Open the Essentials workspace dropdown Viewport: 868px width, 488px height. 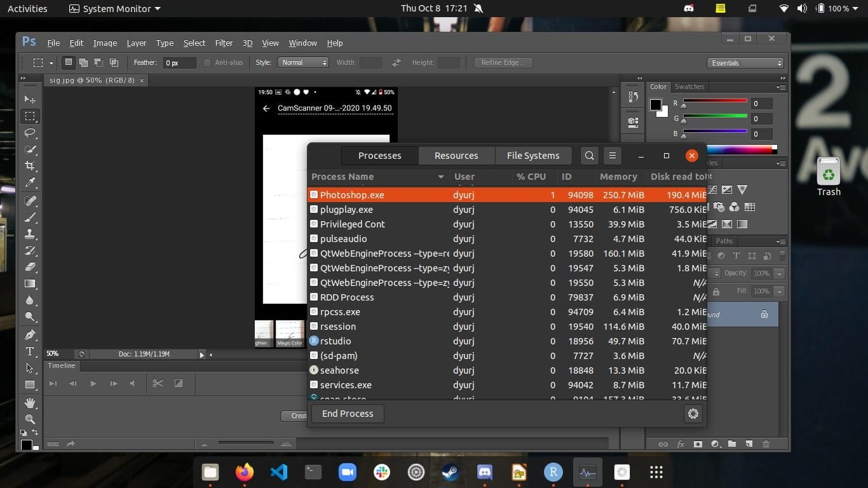pos(745,63)
